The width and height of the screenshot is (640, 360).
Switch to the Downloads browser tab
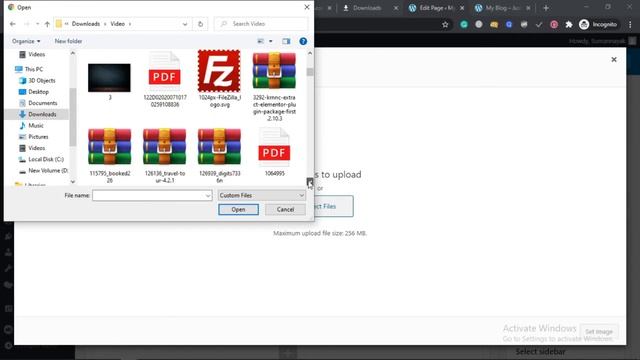click(x=367, y=8)
